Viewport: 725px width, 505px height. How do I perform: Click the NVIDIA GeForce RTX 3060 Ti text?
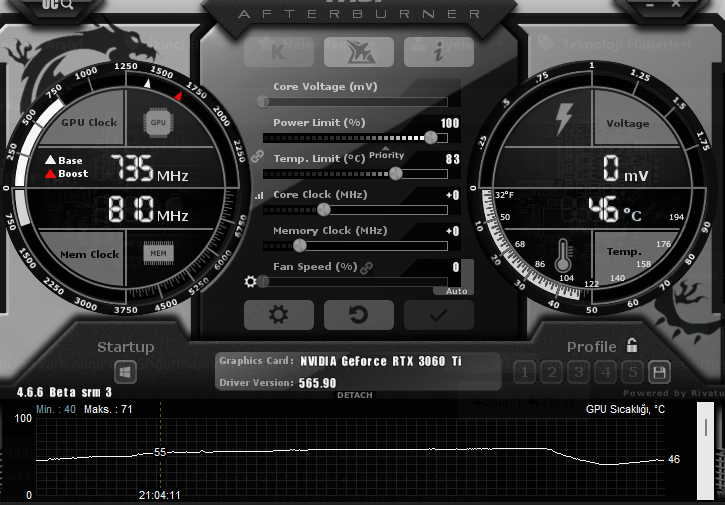click(381, 361)
